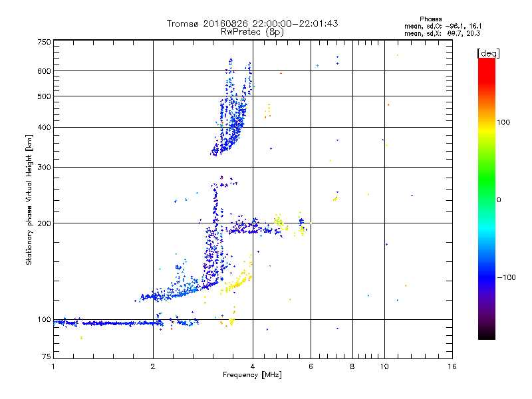The height and width of the screenshot is (399, 532).
Task: Click the y-axis '75' tick label
Action: click(x=47, y=356)
